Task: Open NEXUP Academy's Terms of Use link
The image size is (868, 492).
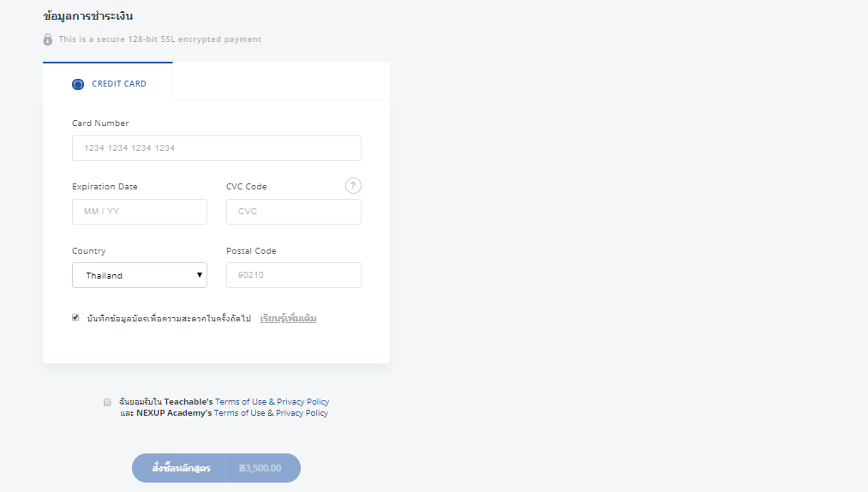Action: pyautogui.click(x=240, y=413)
